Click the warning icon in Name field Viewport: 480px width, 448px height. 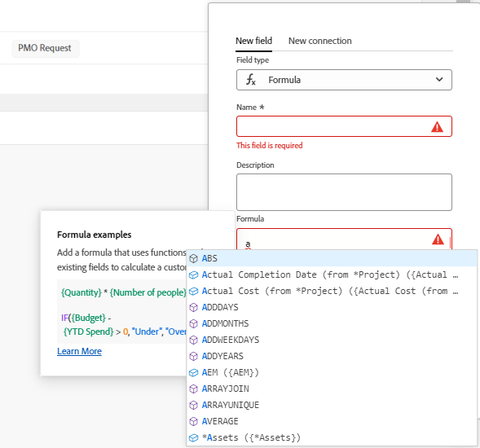[x=437, y=126]
